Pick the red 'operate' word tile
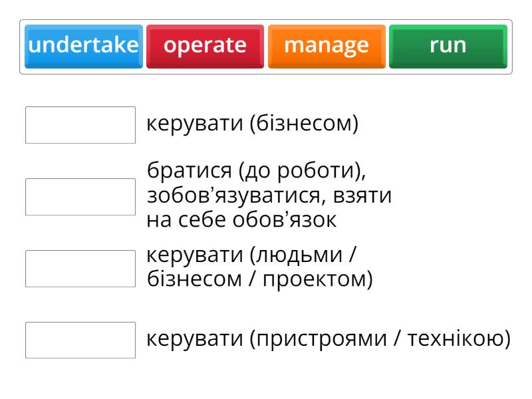Image resolution: width=532 pixels, height=399 pixels. 205,46
